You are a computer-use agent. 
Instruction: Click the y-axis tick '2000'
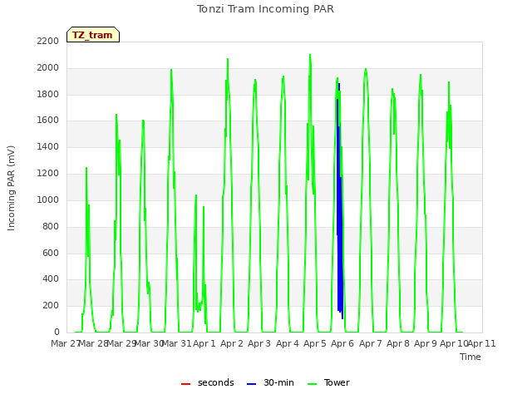(x=48, y=68)
